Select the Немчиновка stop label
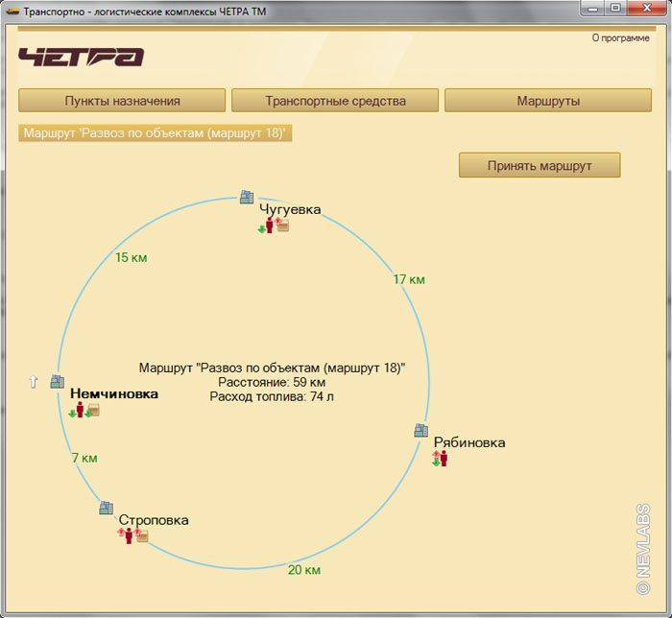The height and width of the screenshot is (618, 672). point(113,393)
